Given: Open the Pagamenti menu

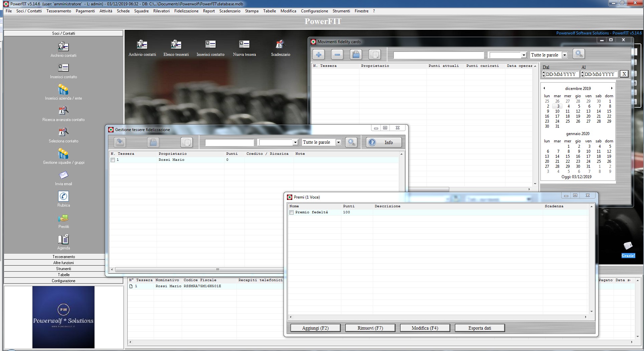Looking at the screenshot, I should click(x=85, y=11).
